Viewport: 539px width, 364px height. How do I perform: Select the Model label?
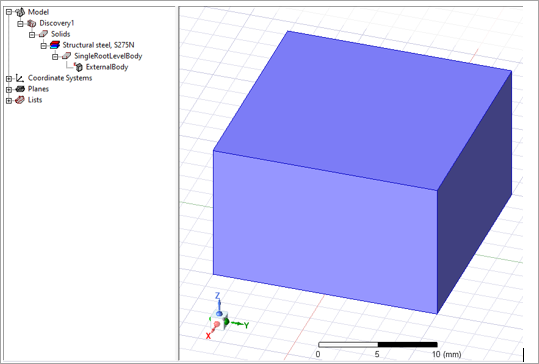(x=38, y=12)
